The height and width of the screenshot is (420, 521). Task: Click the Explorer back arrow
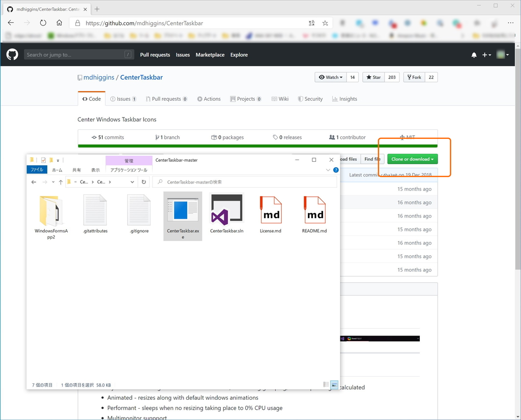[34, 182]
